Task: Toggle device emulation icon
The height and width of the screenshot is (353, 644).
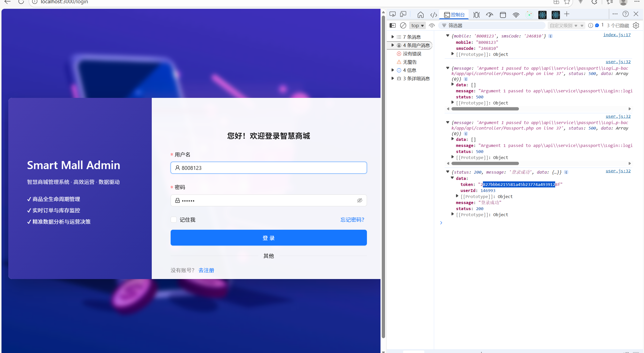Action: click(x=403, y=14)
